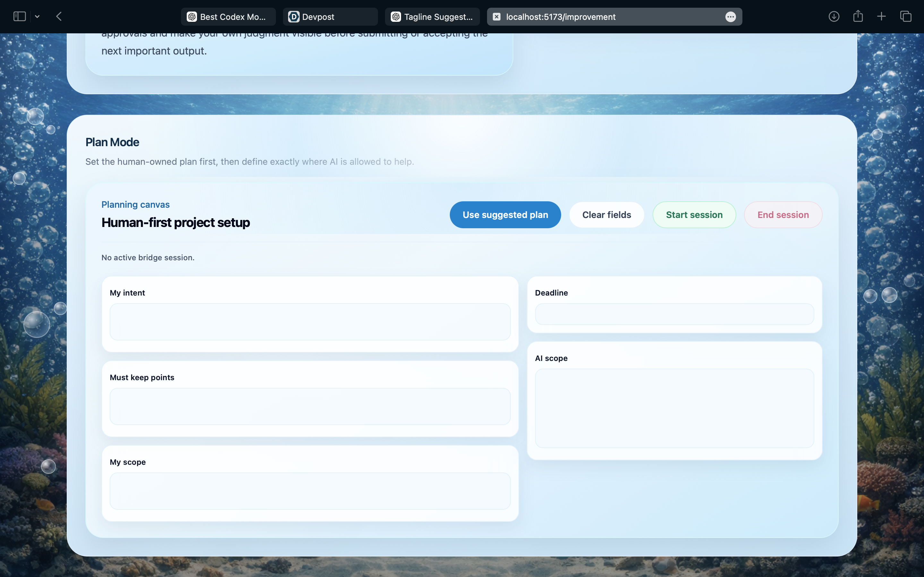Open the sidebar options chevron dropdown

pyautogui.click(x=37, y=16)
